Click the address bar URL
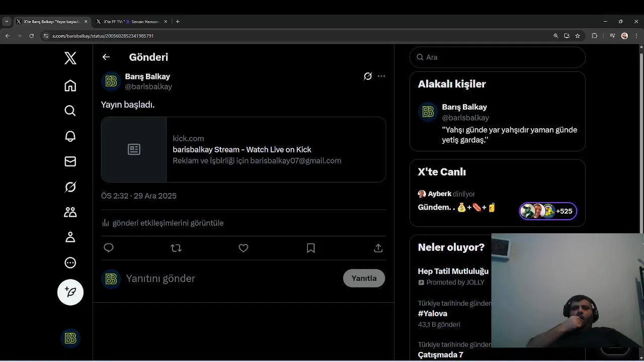The width and height of the screenshot is (644, 362). click(x=103, y=36)
